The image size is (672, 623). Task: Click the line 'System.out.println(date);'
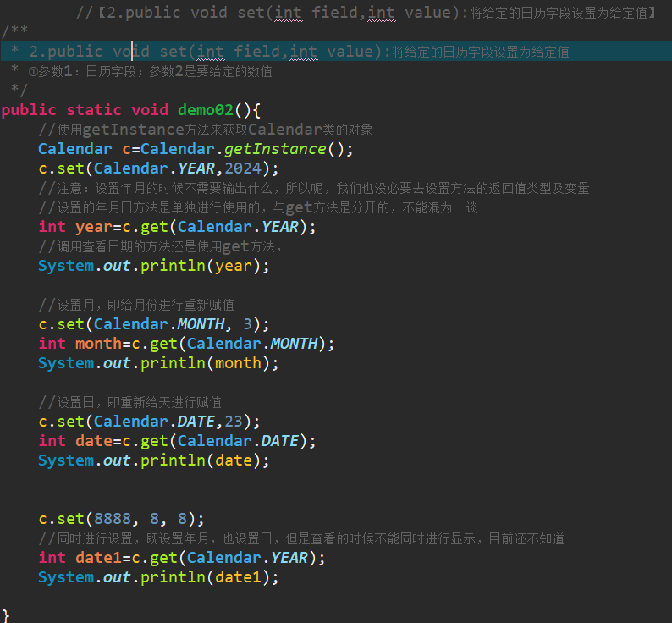tap(154, 460)
